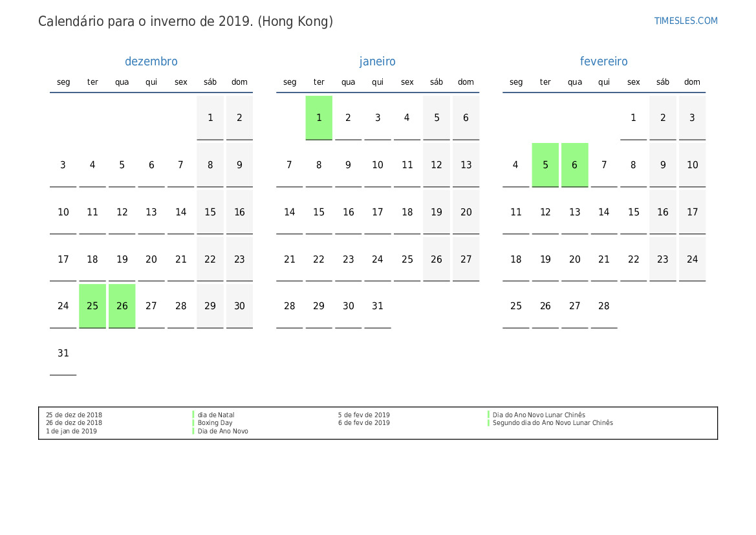
Task: Click February 28 date cell
Action: (603, 306)
